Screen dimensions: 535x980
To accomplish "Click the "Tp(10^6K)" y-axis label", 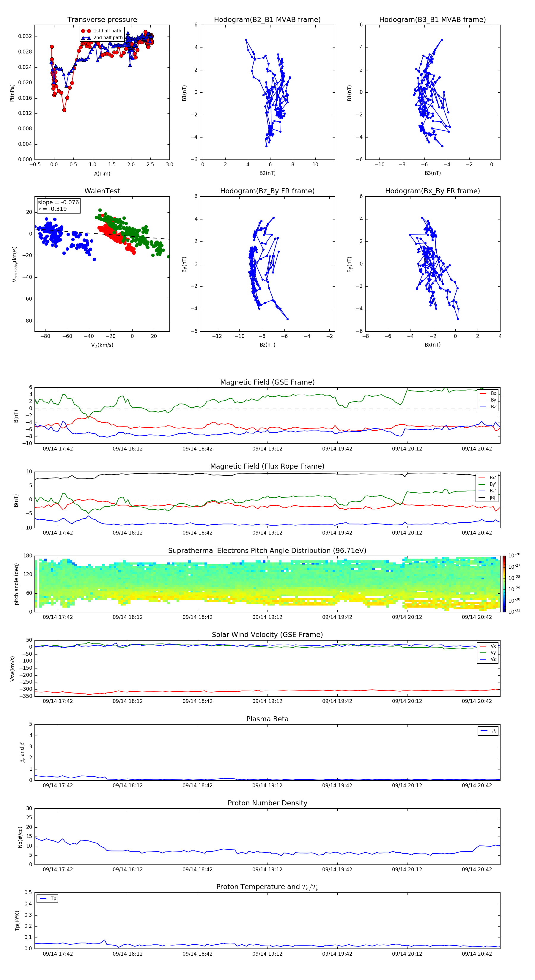I will click(17, 921).
